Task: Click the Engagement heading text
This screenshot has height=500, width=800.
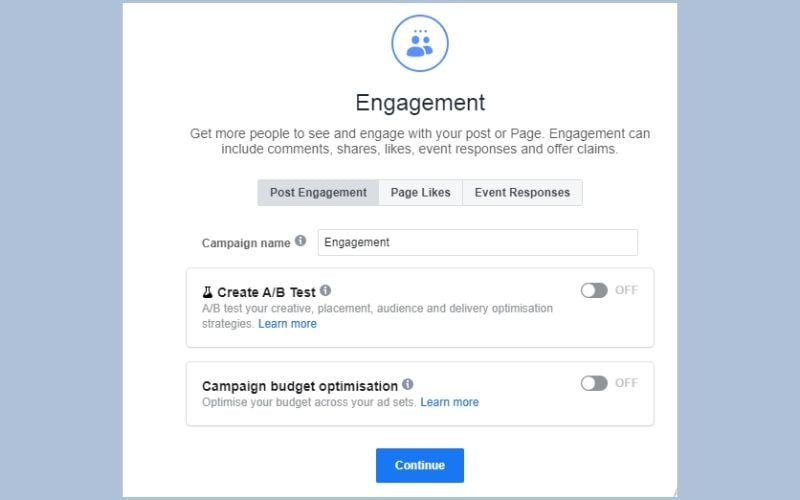Action: [420, 103]
